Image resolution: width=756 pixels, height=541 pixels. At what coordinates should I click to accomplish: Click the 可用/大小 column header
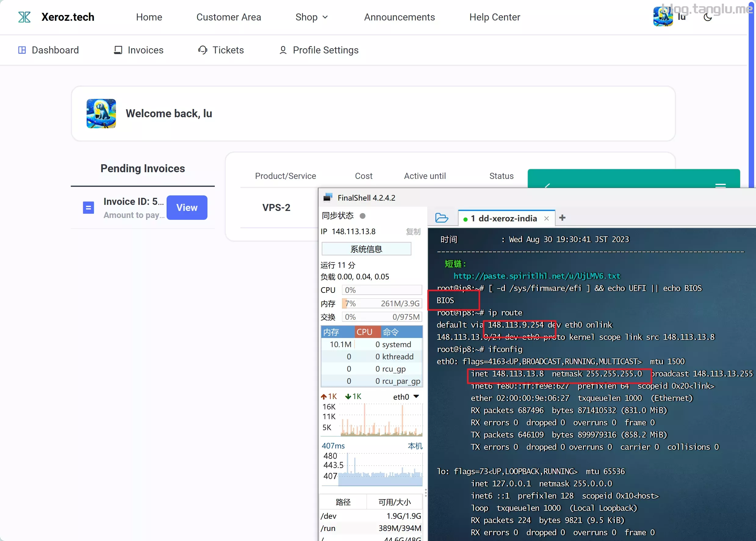pyautogui.click(x=395, y=502)
